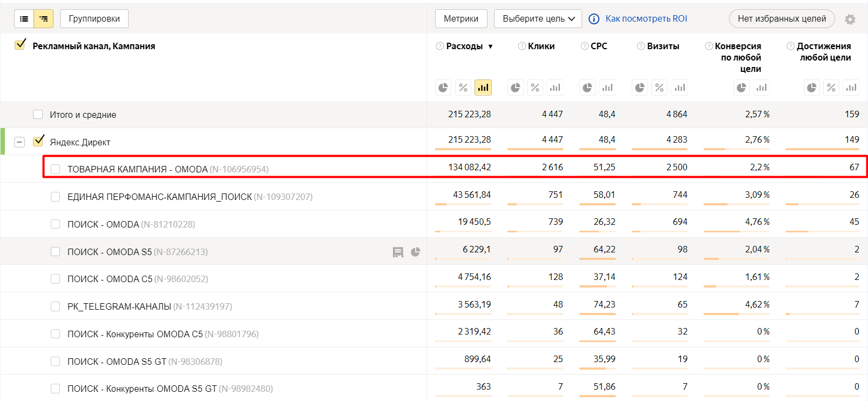The height and width of the screenshot is (401, 868).
Task: Show bar chart for Достижения любой цели
Action: pos(851,88)
